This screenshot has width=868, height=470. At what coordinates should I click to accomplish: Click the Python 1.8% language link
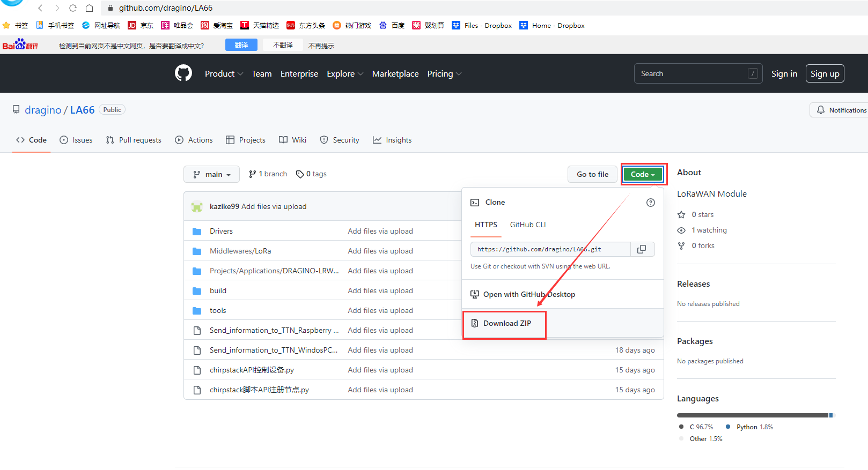pyautogui.click(x=749, y=427)
